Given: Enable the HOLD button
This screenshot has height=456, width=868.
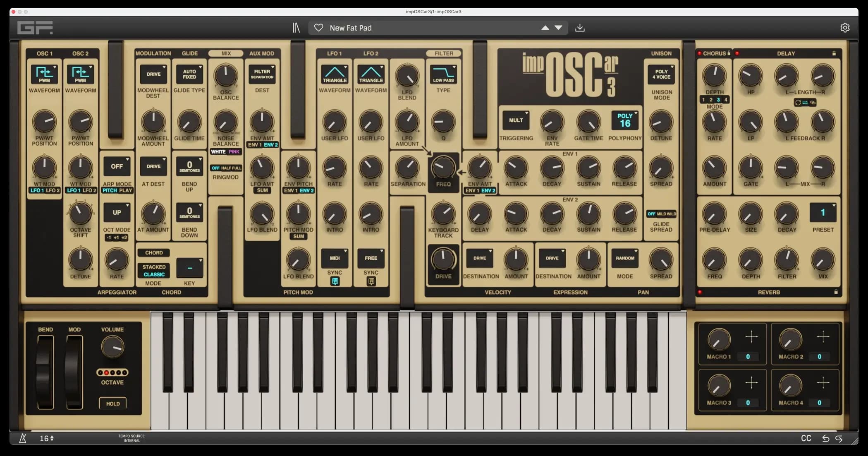Looking at the screenshot, I should 112,403.
